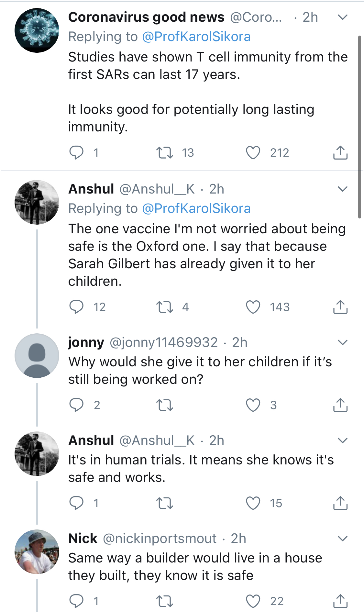Share Anshul's human trials tweet
The height and width of the screenshot is (612, 364).
[340, 503]
